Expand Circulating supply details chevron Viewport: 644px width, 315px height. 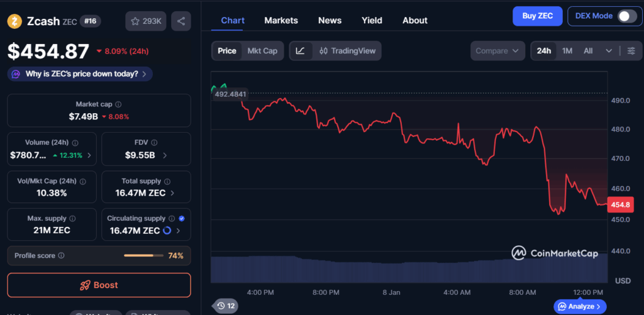click(178, 231)
